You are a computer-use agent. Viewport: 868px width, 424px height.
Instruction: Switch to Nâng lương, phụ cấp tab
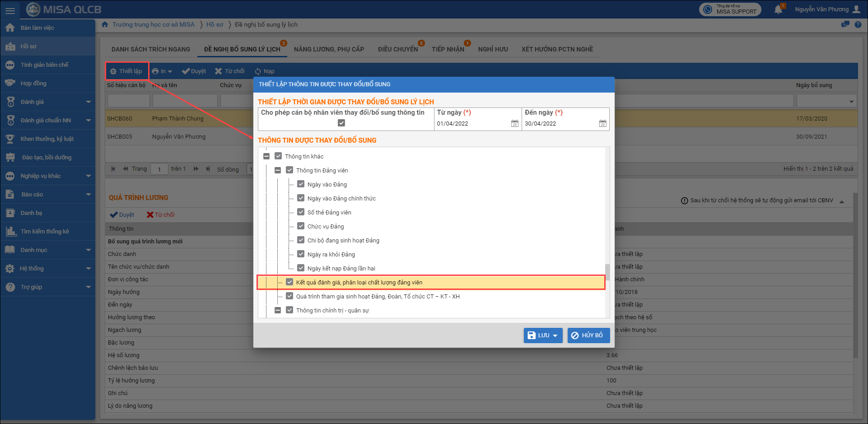329,49
